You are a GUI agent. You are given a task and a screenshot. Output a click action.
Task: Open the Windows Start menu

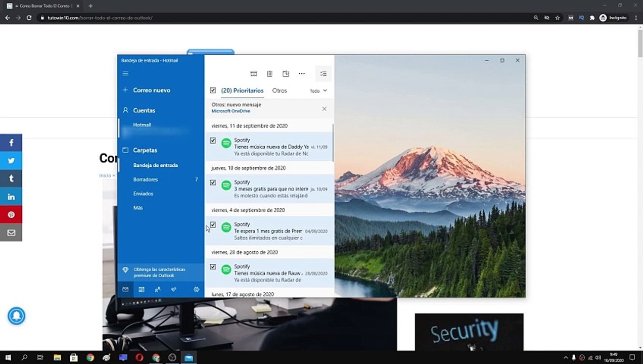click(8, 357)
